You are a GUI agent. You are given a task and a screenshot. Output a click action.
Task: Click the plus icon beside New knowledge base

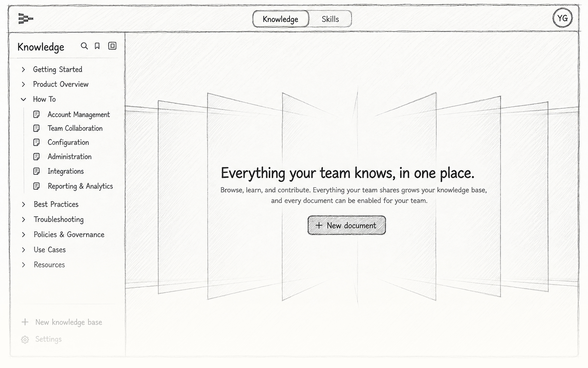point(25,322)
